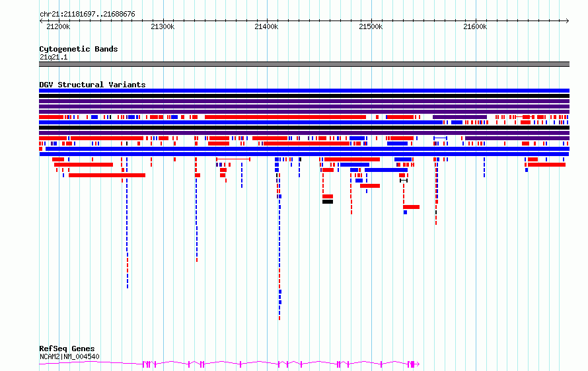The height and width of the screenshot is (371, 588).
Task: Click the left arrowhead of the coordinate ruler
Action: 41,21
